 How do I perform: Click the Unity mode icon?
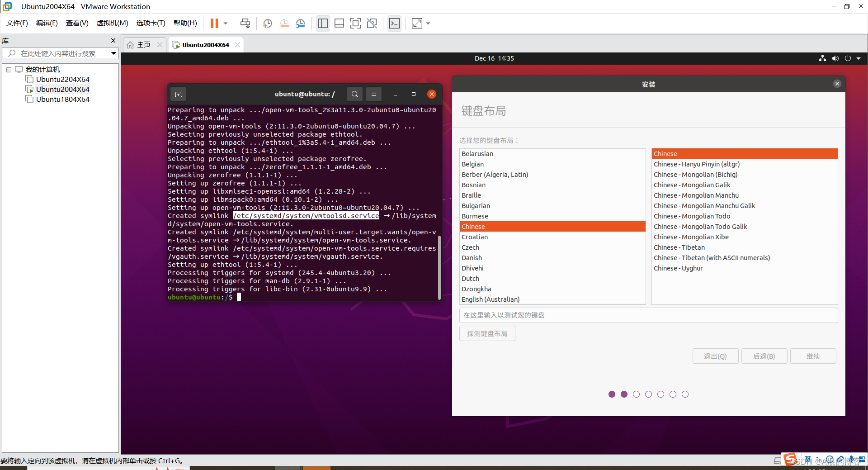(372, 23)
